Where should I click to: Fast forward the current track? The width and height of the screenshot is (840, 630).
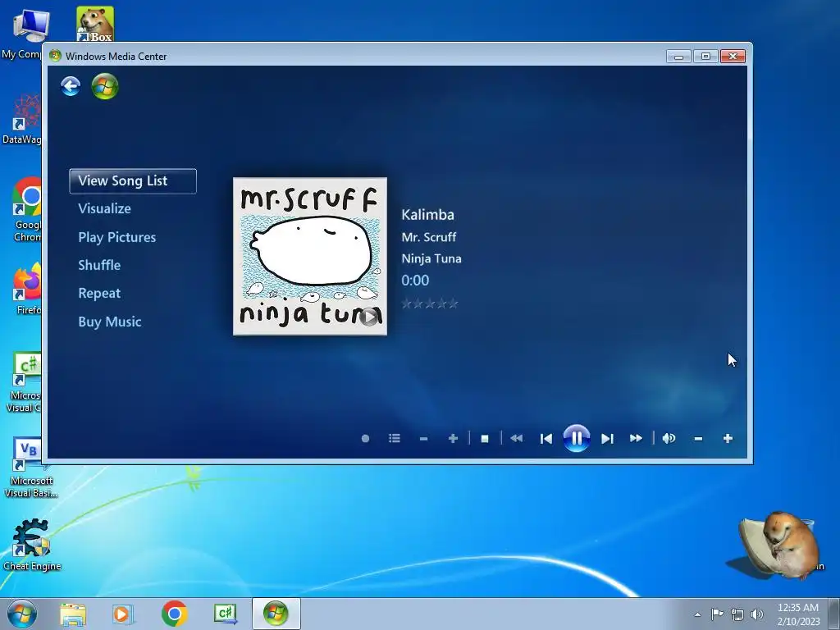636,438
